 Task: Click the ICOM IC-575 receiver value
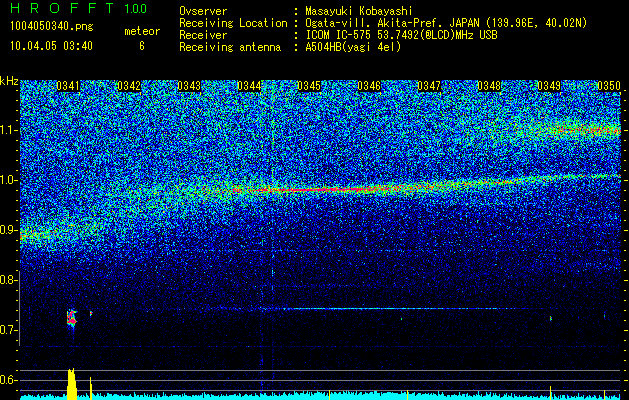coord(401,35)
